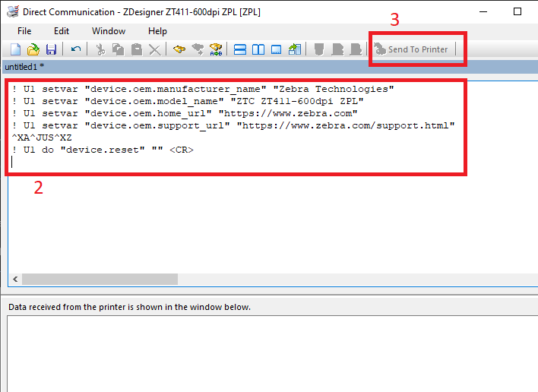Click the "device.reset" command line
Screen dimensions: 538x392
pyautogui.click(x=103, y=150)
